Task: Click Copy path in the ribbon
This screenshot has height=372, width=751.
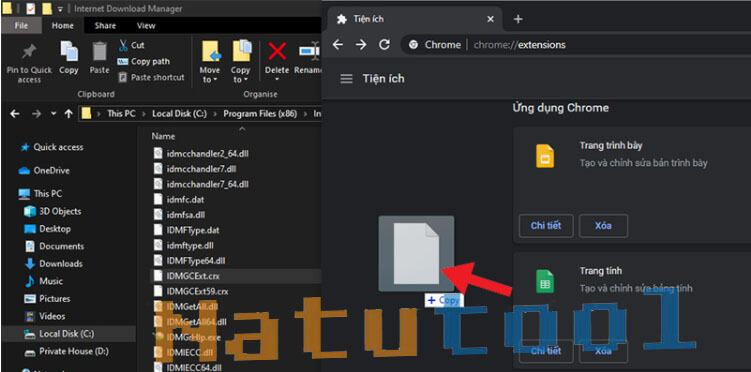Action: [x=144, y=61]
